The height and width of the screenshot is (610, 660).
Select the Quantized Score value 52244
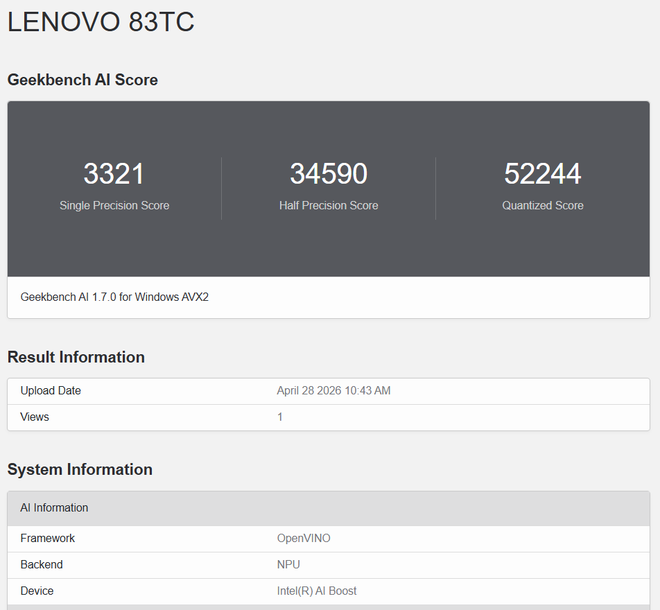[543, 173]
